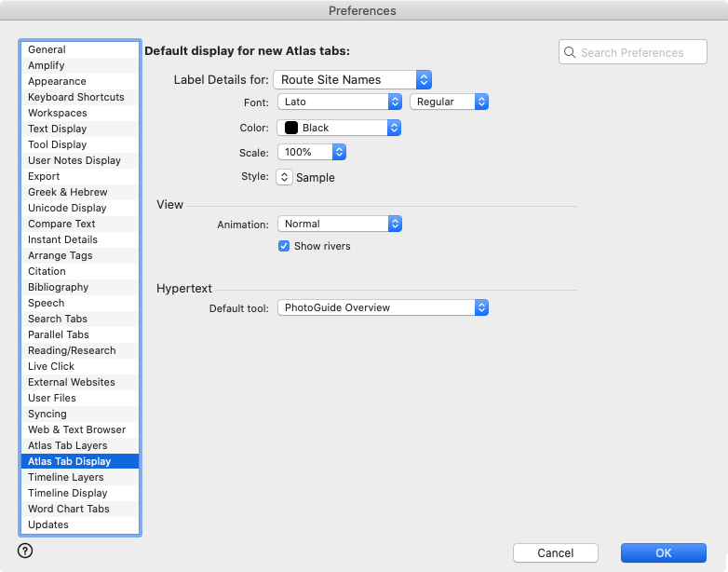Screen dimensions: 728x572
Task: Open the Animation Normal dropdown
Action: (x=339, y=224)
